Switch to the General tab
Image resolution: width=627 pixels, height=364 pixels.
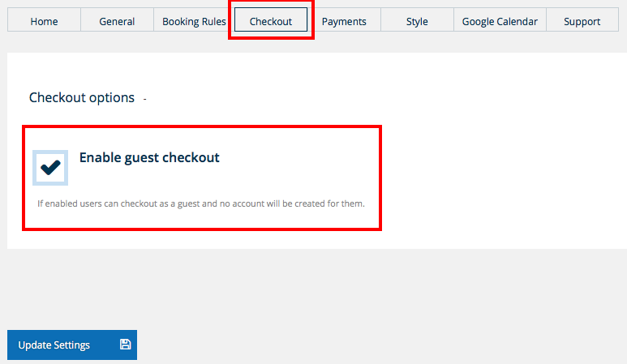click(x=117, y=21)
